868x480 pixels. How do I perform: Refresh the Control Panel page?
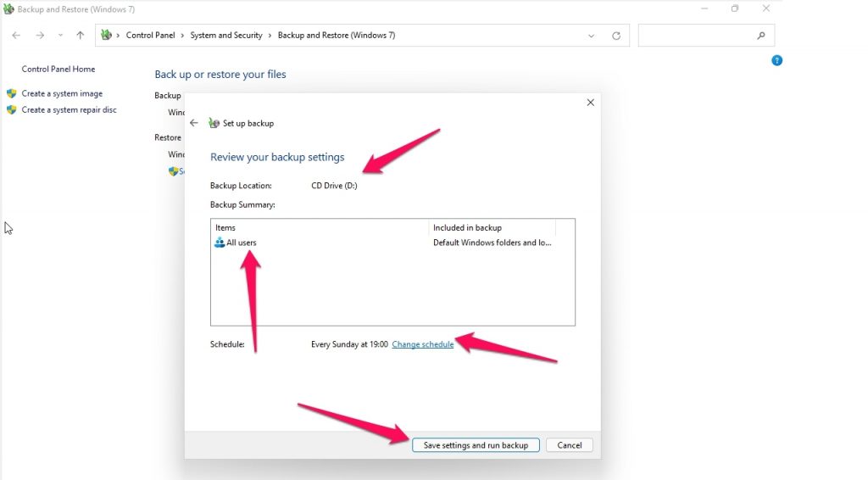coord(616,36)
